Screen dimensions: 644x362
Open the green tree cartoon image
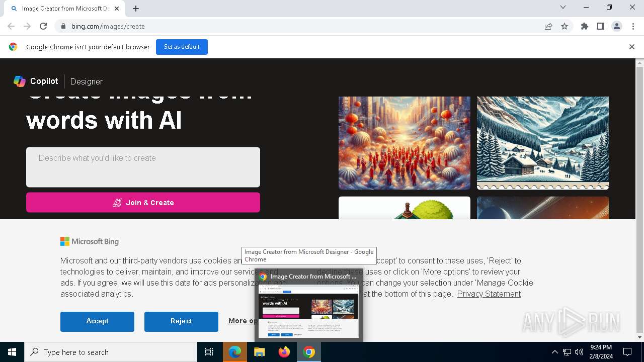[x=405, y=208]
